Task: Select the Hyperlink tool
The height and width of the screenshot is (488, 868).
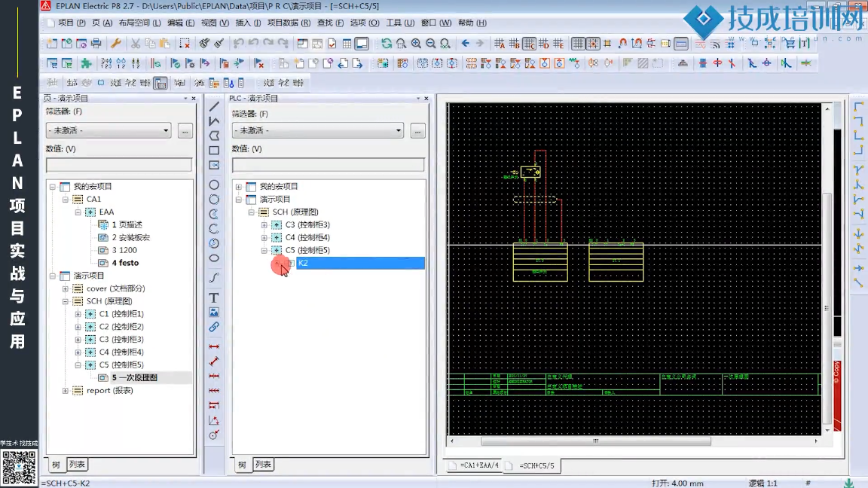Action: click(x=214, y=327)
